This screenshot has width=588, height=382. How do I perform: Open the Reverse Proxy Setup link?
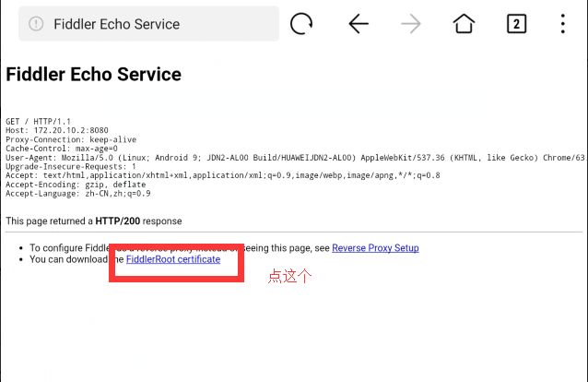375,248
